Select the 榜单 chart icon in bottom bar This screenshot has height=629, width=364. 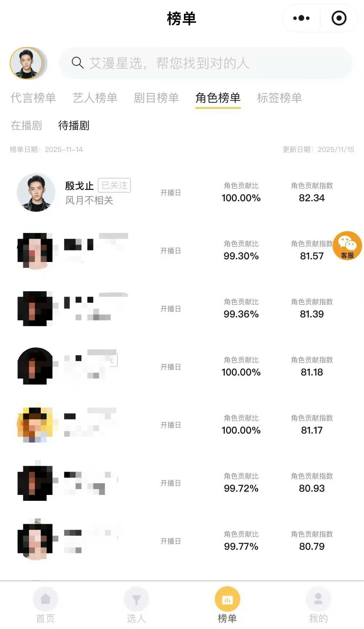pyautogui.click(x=227, y=599)
